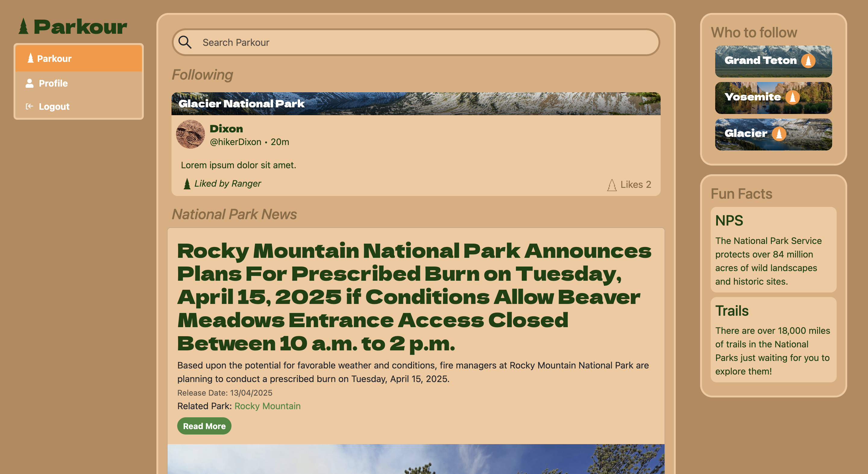Click the orange follow icon on Glacier

tap(779, 134)
